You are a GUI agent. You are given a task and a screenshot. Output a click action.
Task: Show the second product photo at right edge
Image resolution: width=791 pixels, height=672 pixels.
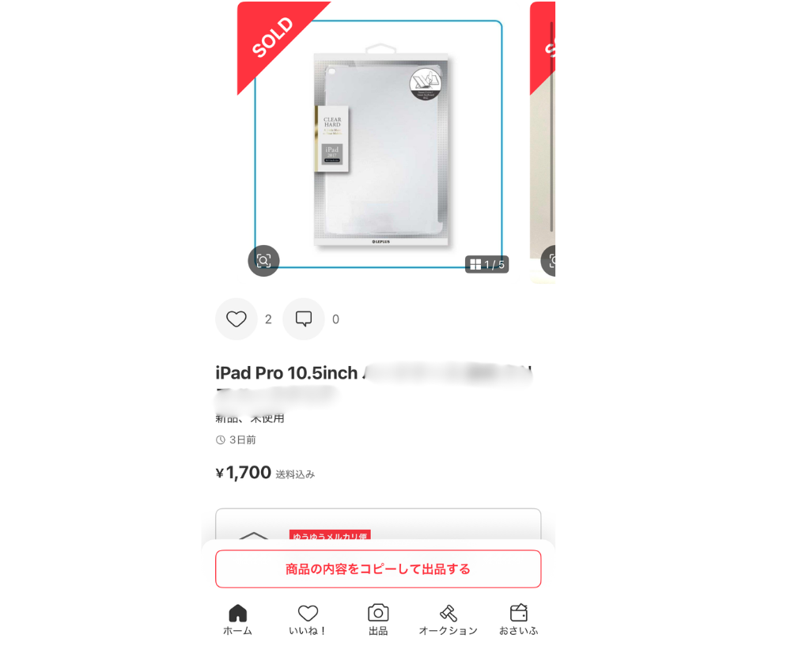coord(543,142)
